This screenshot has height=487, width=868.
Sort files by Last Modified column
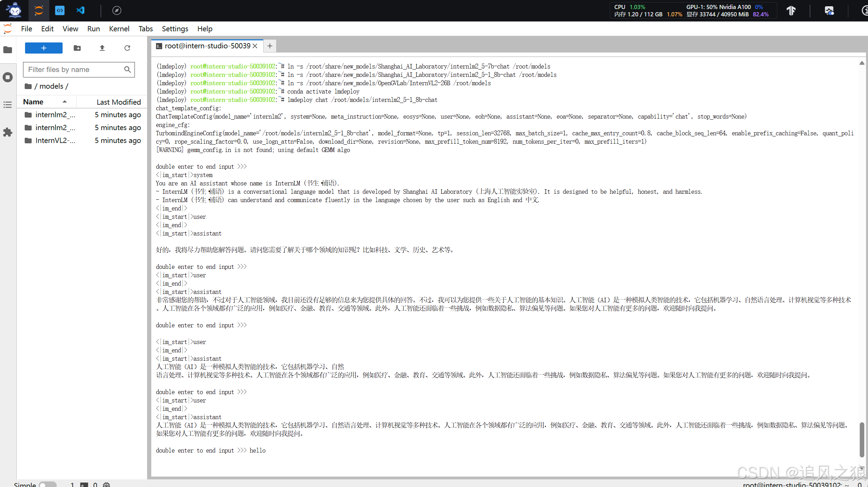pos(119,102)
